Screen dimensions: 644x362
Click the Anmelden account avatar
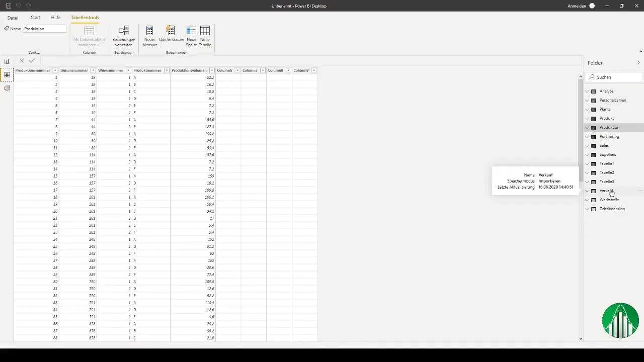point(592,6)
